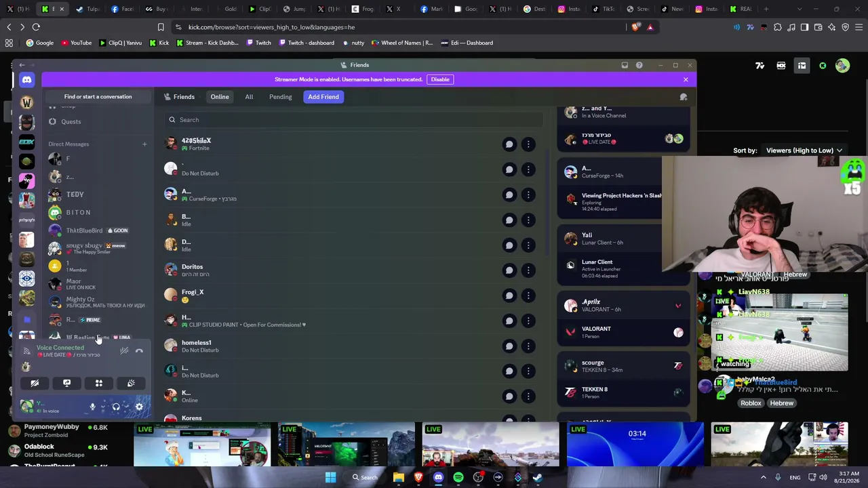The width and height of the screenshot is (868, 488).
Task: Open direct message with Mighty Oz
Action: [x=98, y=302]
